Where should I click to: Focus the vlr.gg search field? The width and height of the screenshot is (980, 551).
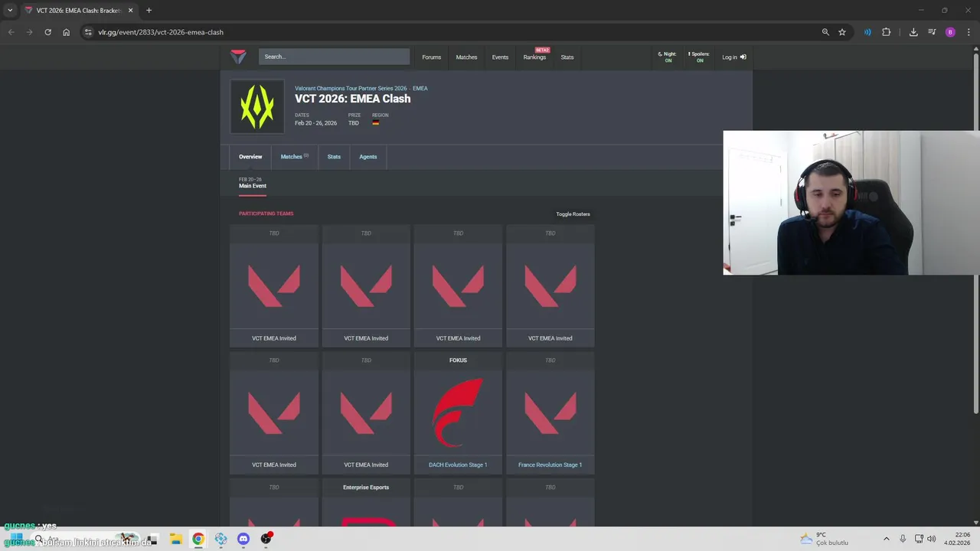pyautogui.click(x=334, y=57)
